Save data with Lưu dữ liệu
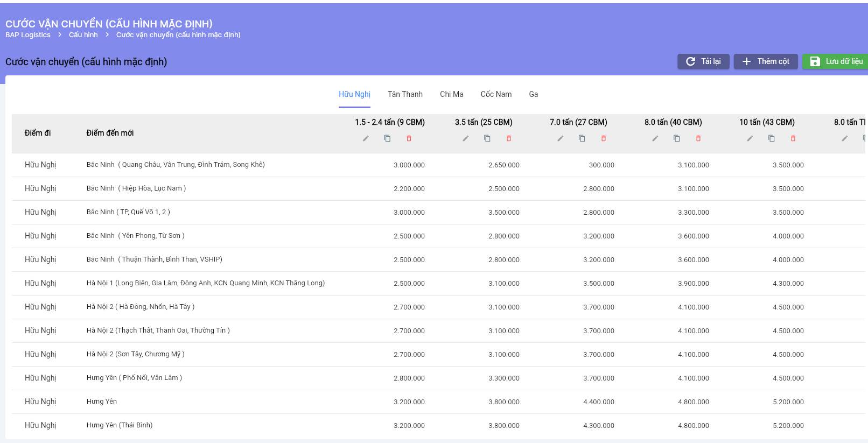The width and height of the screenshot is (868, 443). pos(836,61)
